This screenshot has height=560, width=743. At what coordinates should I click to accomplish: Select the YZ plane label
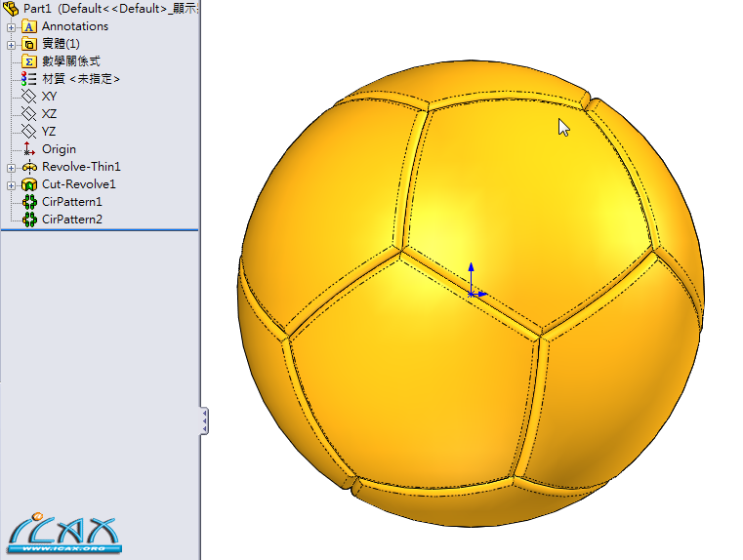pyautogui.click(x=49, y=131)
